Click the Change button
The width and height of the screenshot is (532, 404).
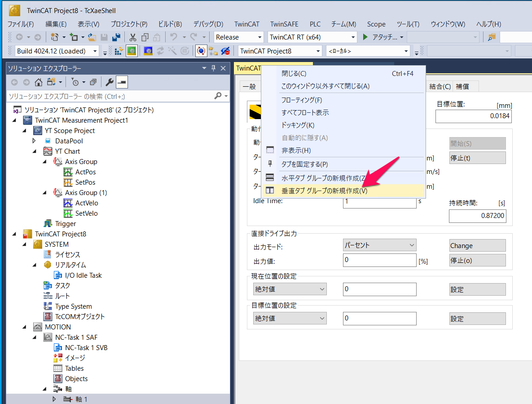(x=477, y=245)
